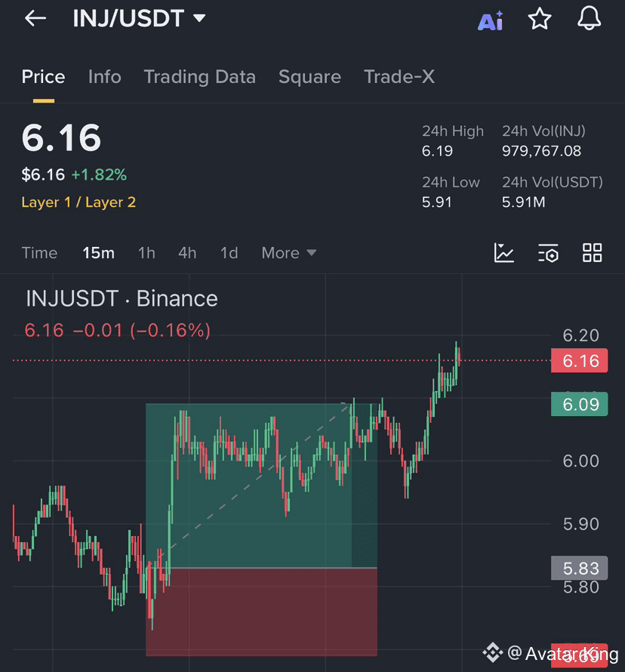Click the 24h Vol(USDT) value 5.91M
Viewport: 625px width, 672px height.
tap(523, 202)
